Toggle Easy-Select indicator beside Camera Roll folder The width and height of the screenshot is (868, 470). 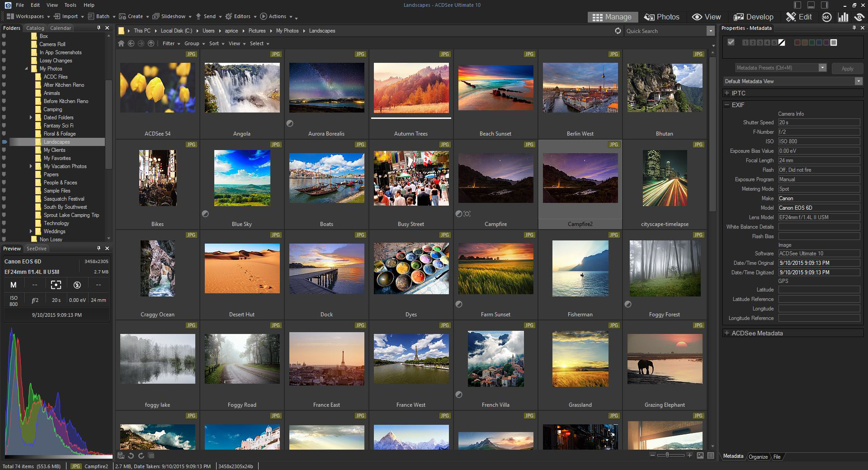tap(4, 44)
